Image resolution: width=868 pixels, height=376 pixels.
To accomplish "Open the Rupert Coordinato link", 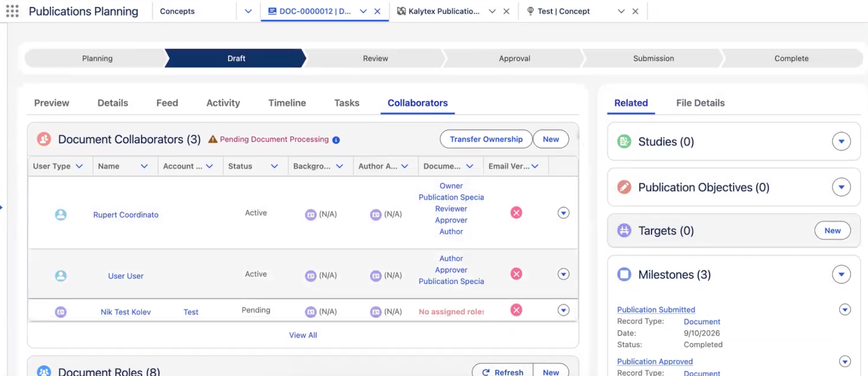I will [126, 215].
